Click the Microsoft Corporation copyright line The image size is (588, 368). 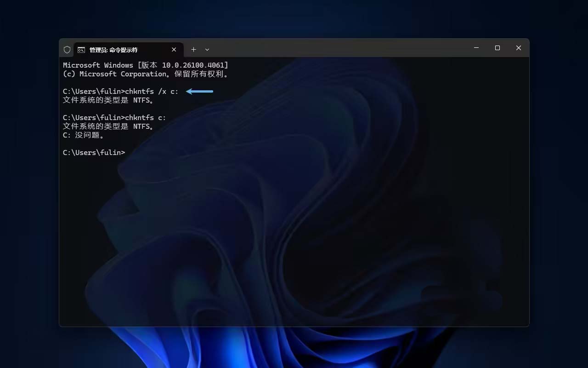pos(145,74)
